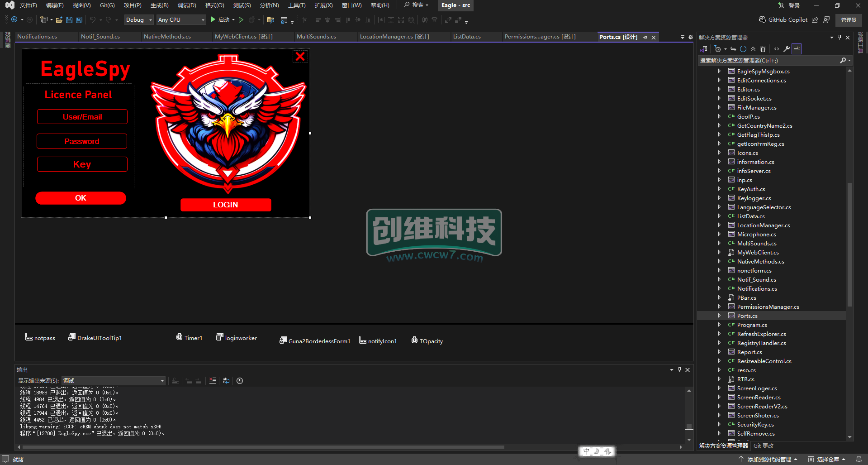The height and width of the screenshot is (465, 868).
Task: Click Collapse All in Solution Explorer
Action: pos(753,49)
